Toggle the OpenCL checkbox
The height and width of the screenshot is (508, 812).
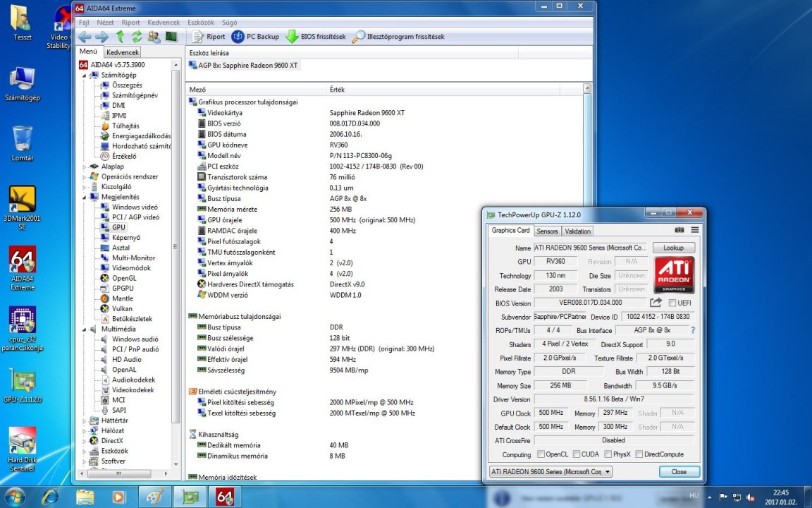[x=541, y=454]
